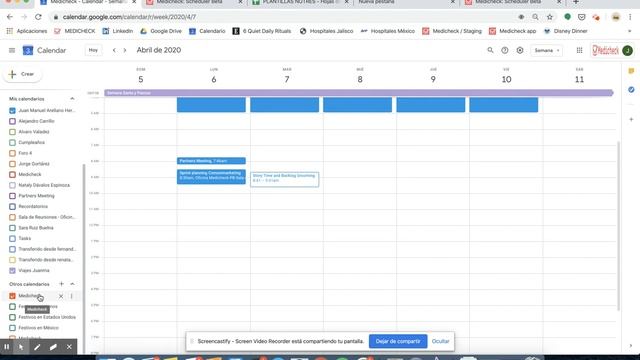Select the Screencastify eraser tool
The height and width of the screenshot is (360, 640).
point(53,347)
